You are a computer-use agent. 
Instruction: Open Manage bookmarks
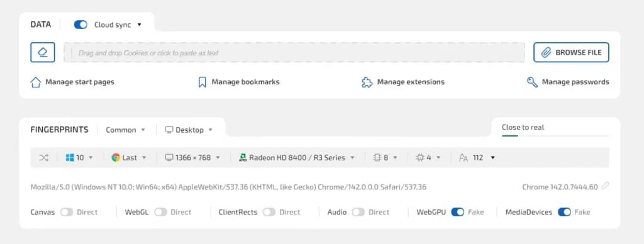[239, 82]
